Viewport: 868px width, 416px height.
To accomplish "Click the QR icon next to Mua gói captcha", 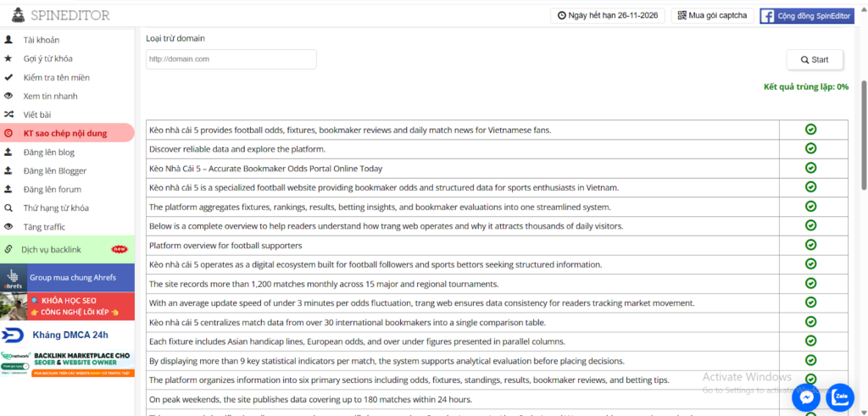I will pos(681,15).
